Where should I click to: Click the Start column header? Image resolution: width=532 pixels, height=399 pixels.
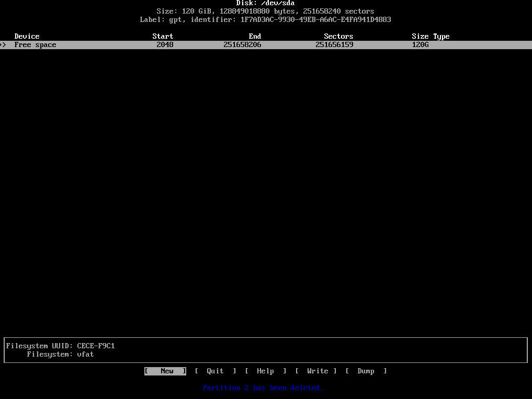[163, 37]
